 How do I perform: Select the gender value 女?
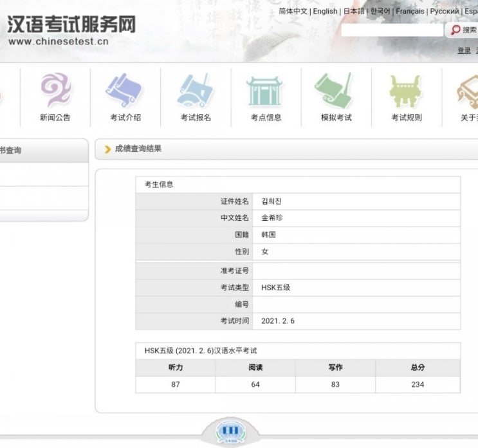tap(265, 252)
